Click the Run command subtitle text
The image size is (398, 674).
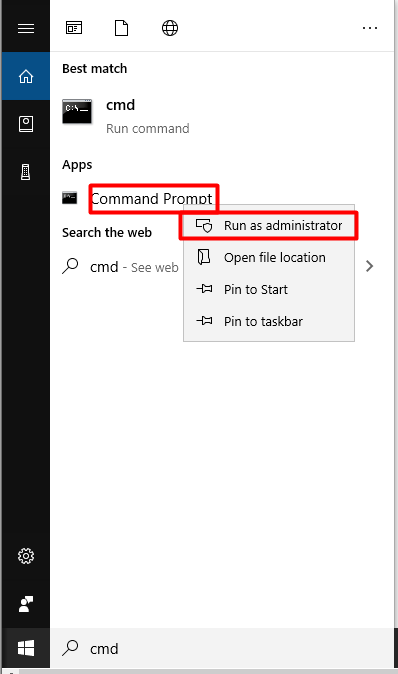pos(147,129)
